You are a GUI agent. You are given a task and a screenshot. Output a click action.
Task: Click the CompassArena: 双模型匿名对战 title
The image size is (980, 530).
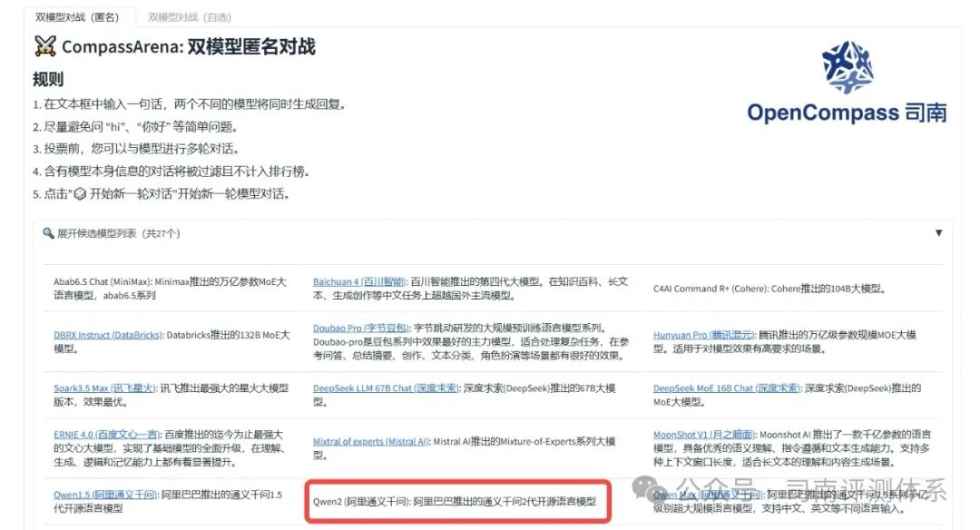189,46
